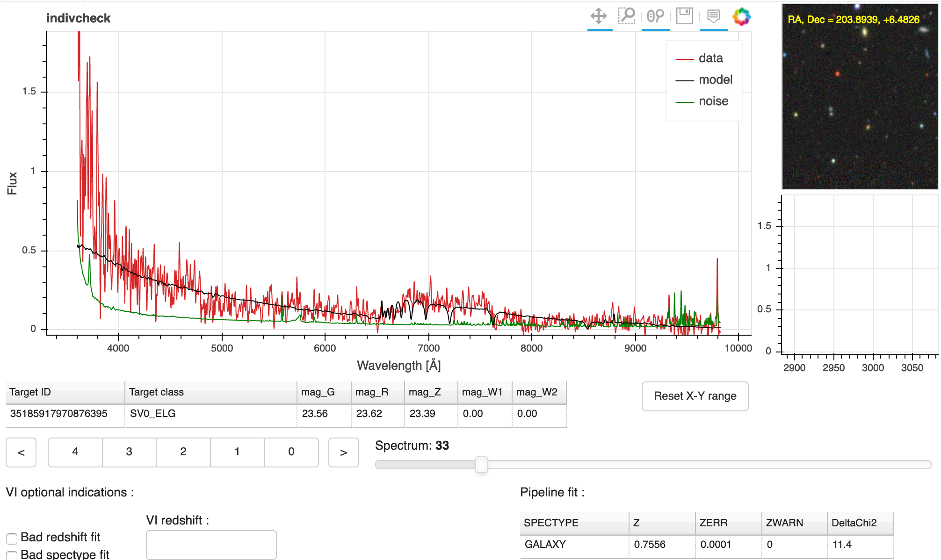This screenshot has height=560, width=941.
Task: Select smoothing level 0
Action: [291, 452]
